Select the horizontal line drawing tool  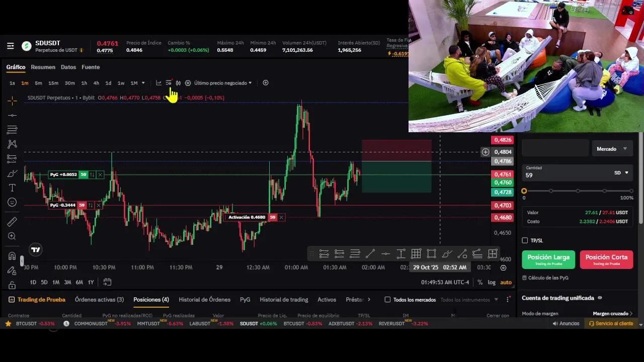coord(13,115)
